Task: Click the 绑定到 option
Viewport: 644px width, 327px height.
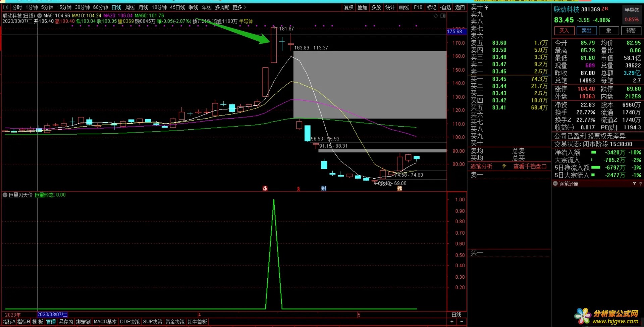Action: click(83, 322)
